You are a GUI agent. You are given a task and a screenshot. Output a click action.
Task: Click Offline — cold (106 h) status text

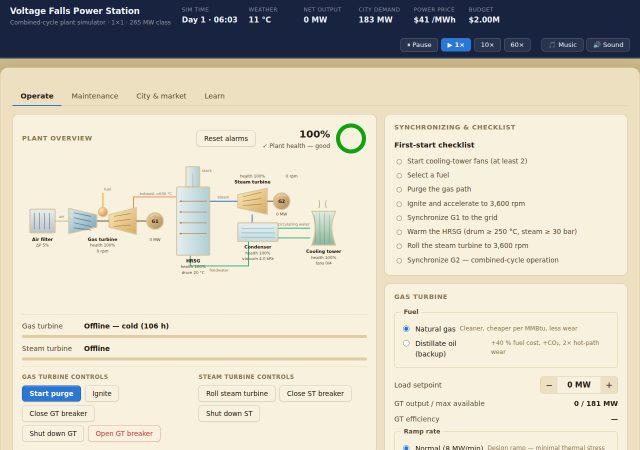point(126,326)
